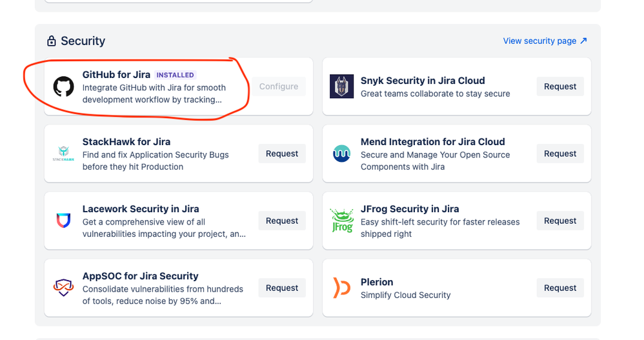Click the Snyk dog logo icon
The height and width of the screenshot is (340, 644).
pos(342,86)
